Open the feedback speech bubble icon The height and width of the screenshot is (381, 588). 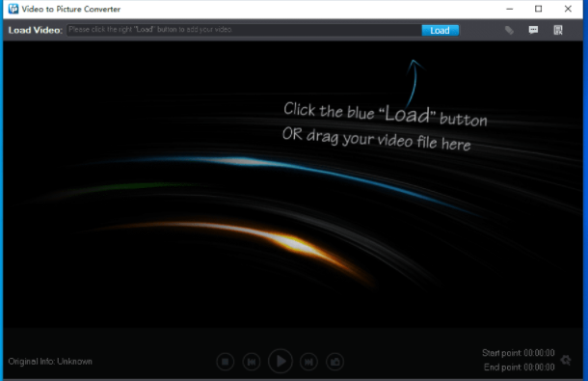click(x=533, y=30)
